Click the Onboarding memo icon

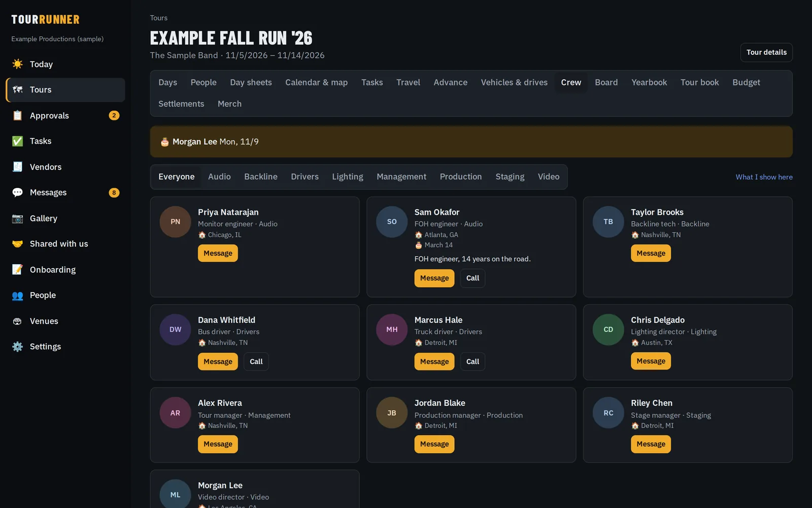tap(17, 270)
